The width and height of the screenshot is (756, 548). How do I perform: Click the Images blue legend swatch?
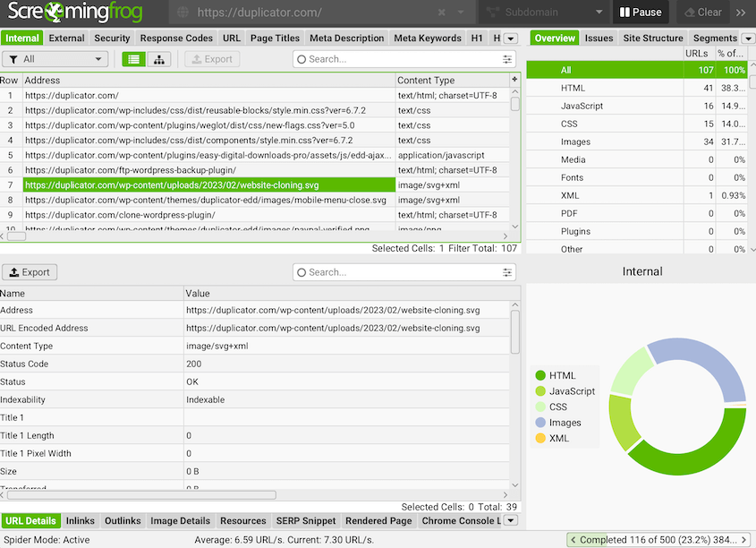(x=540, y=423)
